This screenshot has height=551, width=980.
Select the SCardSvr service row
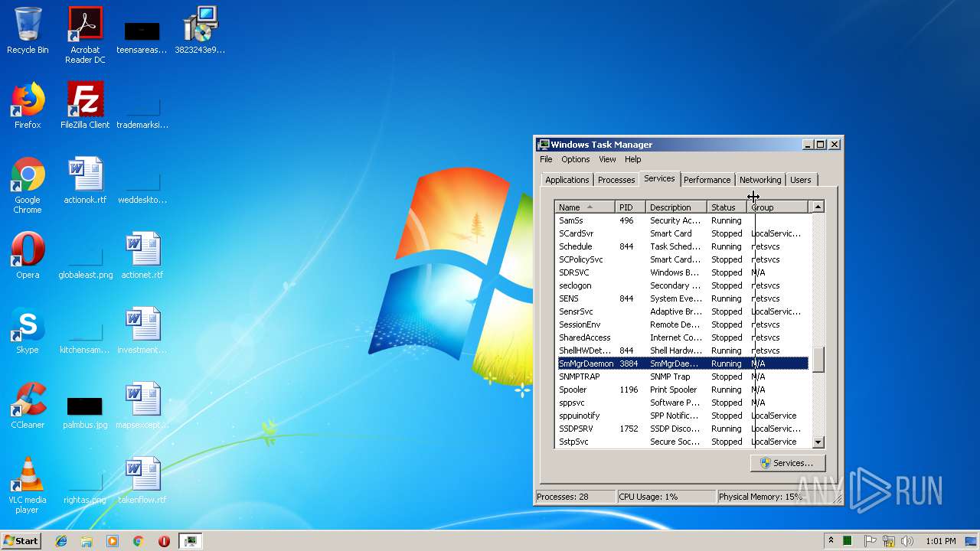pos(682,233)
